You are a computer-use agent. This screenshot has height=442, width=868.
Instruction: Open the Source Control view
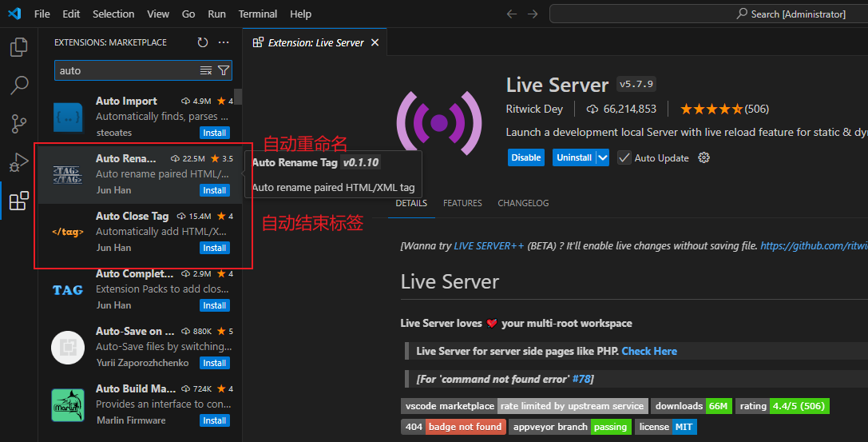pyautogui.click(x=19, y=124)
